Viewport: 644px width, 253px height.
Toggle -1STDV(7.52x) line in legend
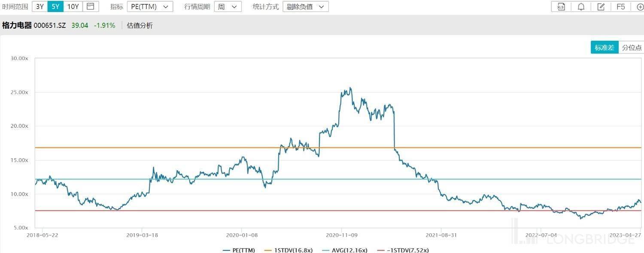point(402,250)
